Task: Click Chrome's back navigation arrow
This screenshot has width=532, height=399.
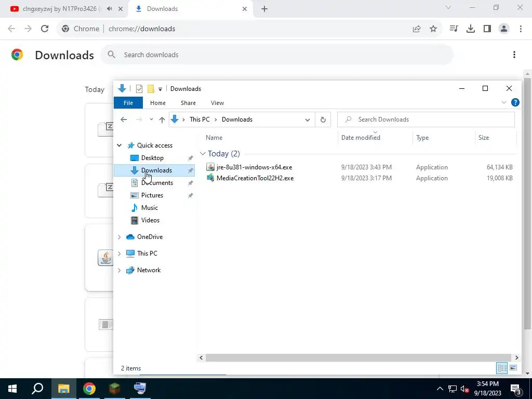Action: (x=11, y=29)
